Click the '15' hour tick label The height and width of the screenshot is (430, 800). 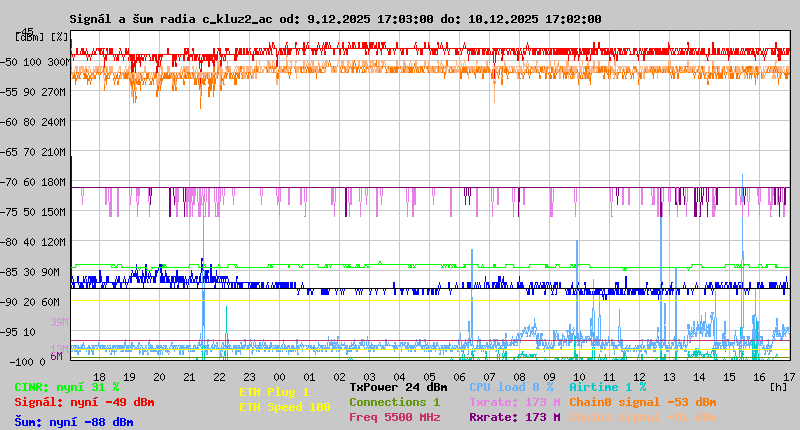pos(730,377)
